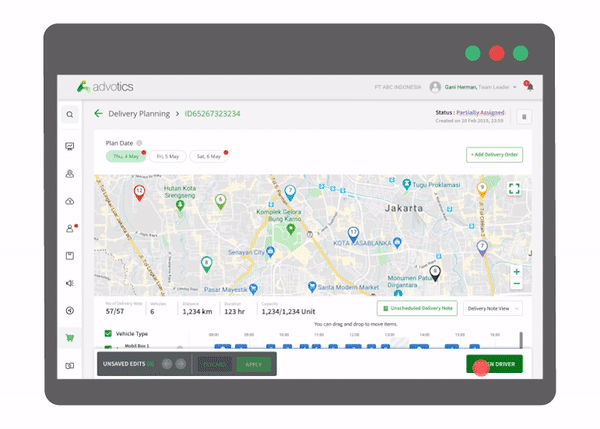Click the fullscreen map icon
This screenshot has height=429, width=600.
pos(514,188)
